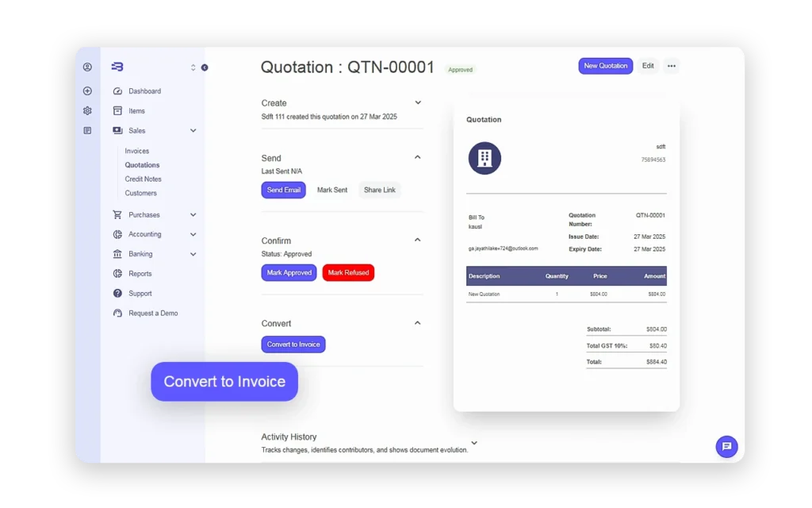Screen dimensions: 812x508
Task: Click the New Quotation button
Action: click(605, 66)
